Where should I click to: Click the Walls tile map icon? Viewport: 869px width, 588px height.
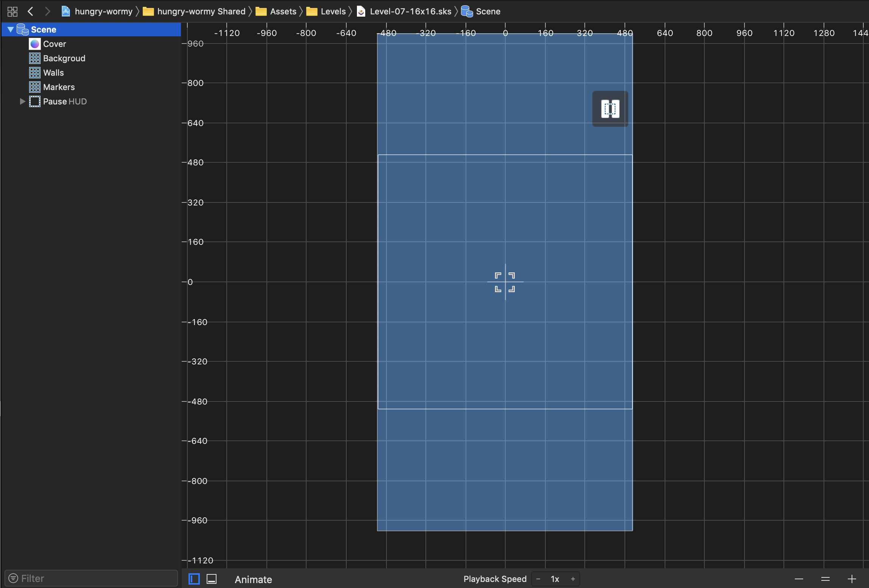34,73
